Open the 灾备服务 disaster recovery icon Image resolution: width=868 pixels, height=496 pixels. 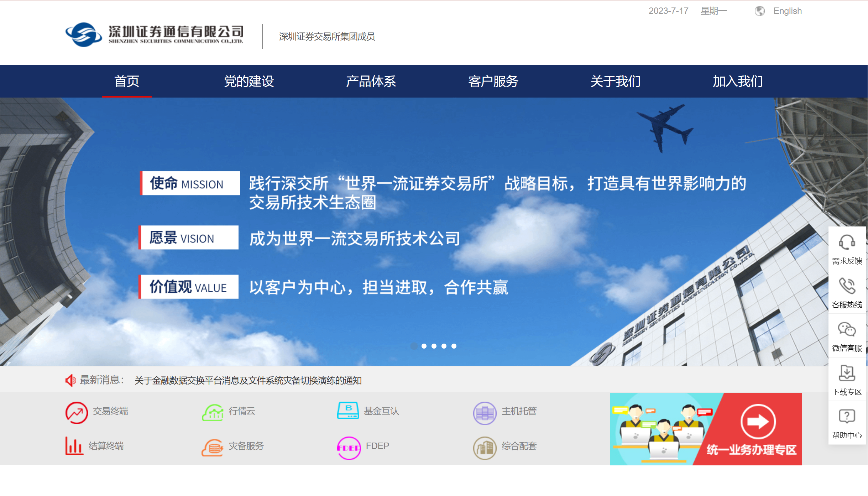[213, 447]
